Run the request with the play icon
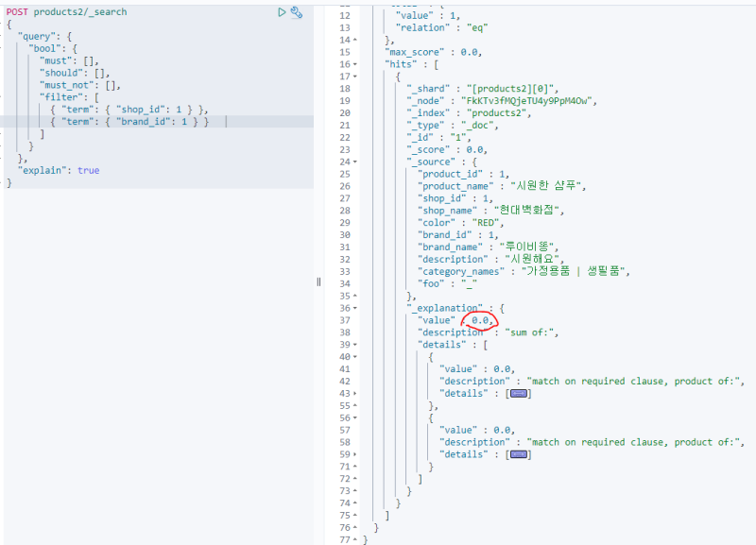 tap(282, 12)
